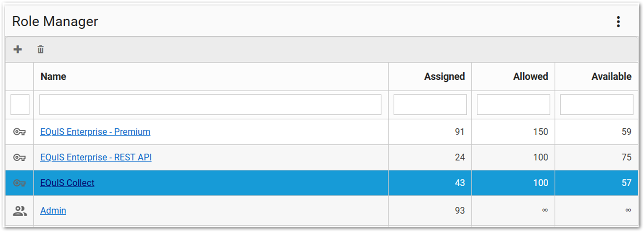Viewport: 644px width, 232px height.
Task: Click the plus icon to add role
Action: coord(18,49)
